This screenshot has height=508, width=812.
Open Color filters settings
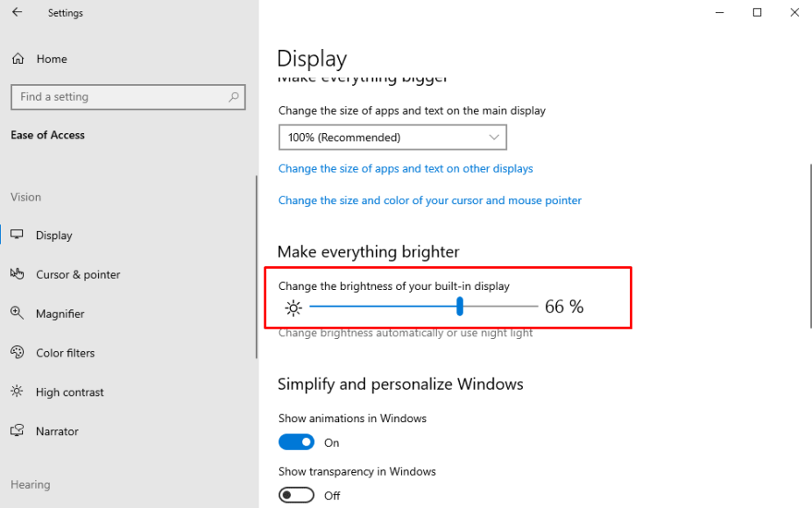pyautogui.click(x=64, y=352)
